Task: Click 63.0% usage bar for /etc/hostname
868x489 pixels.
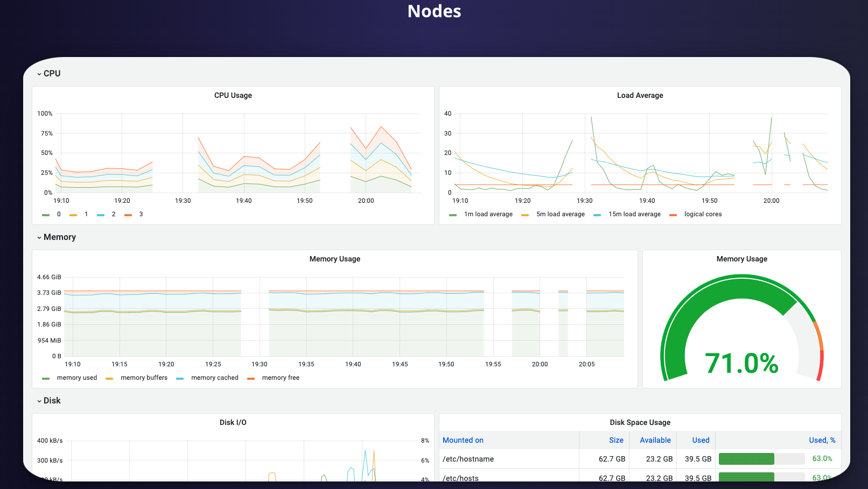Action: [x=761, y=459]
